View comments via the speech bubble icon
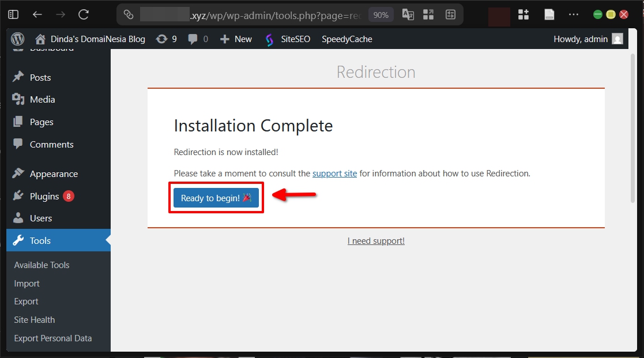 pos(194,39)
